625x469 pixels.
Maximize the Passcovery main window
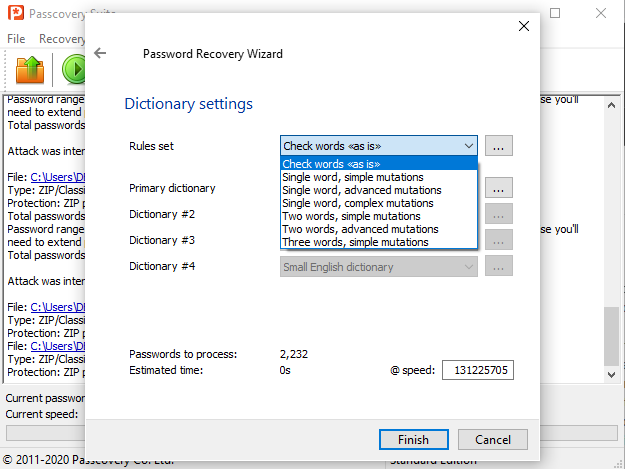coord(555,13)
